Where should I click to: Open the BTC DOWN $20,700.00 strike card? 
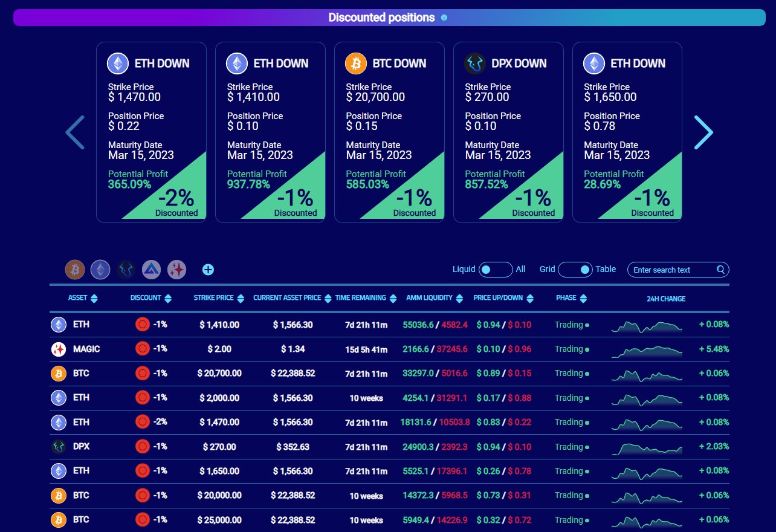(x=389, y=132)
